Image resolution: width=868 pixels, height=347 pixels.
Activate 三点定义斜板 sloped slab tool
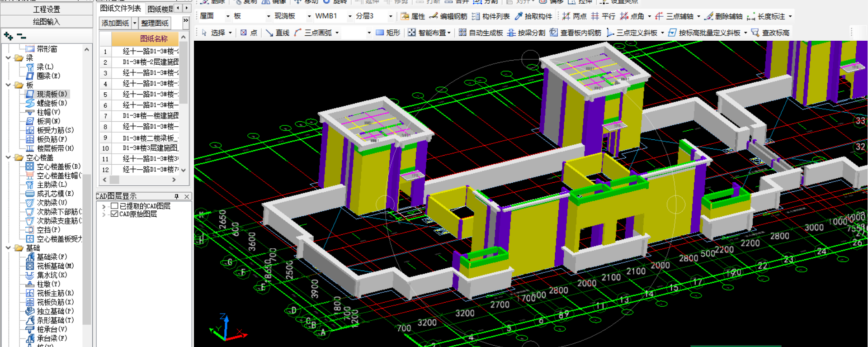[632, 33]
